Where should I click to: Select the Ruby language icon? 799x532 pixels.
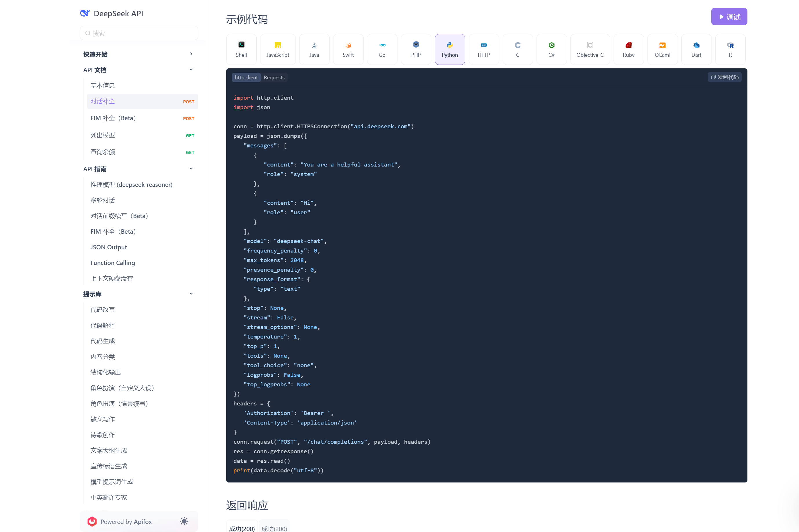(628, 49)
